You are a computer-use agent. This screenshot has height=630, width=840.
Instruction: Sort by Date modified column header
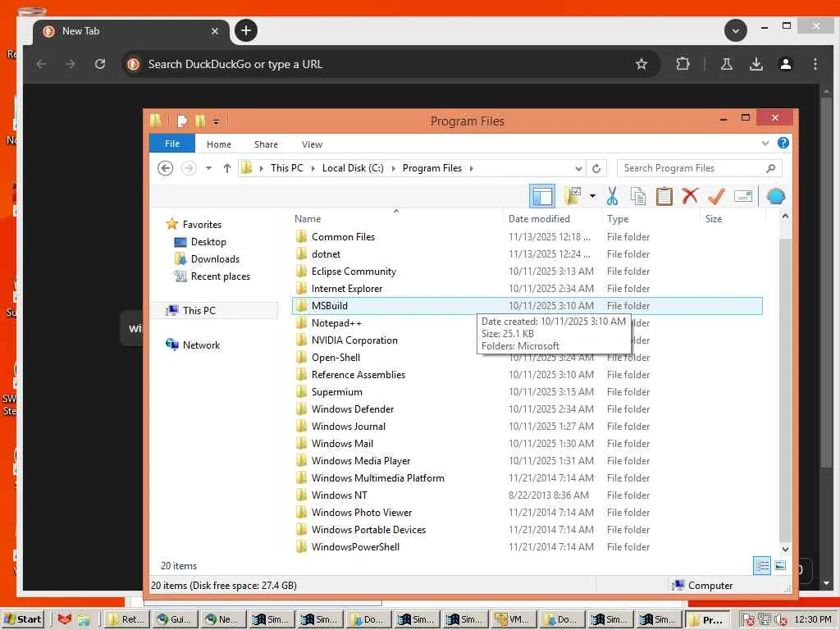tap(552, 218)
